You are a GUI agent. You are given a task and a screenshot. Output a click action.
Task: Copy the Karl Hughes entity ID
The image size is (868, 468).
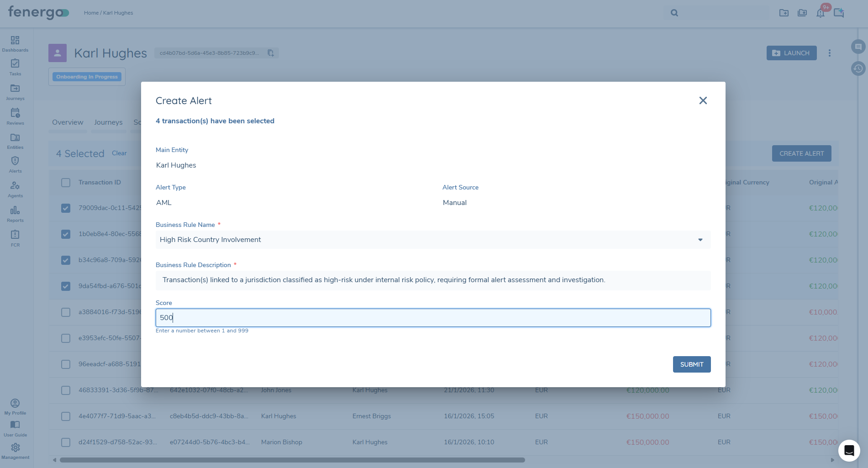270,53
